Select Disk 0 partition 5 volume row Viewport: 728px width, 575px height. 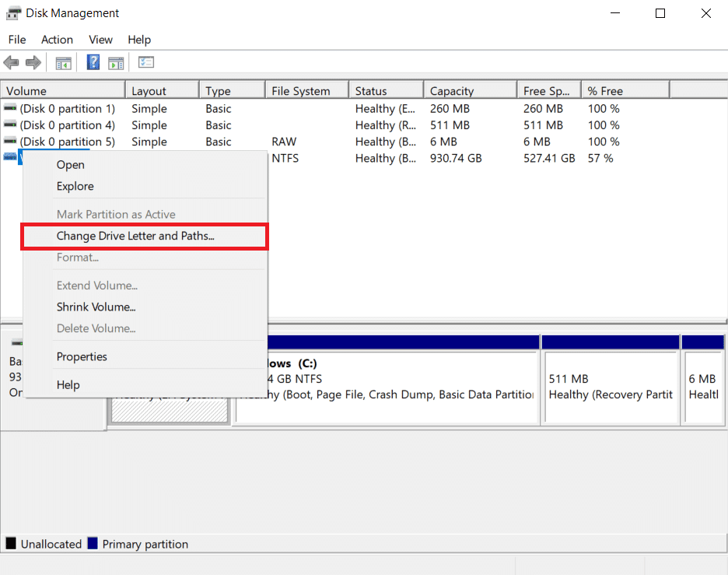pyautogui.click(x=364, y=142)
